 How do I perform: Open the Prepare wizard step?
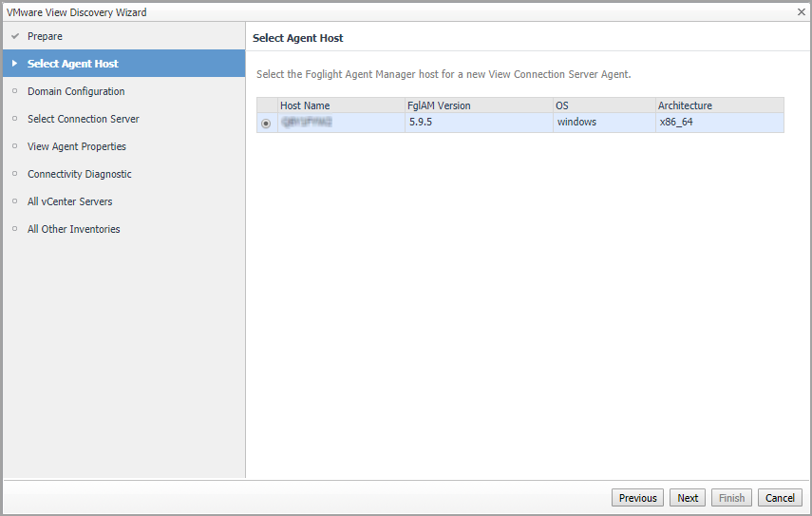[x=45, y=36]
